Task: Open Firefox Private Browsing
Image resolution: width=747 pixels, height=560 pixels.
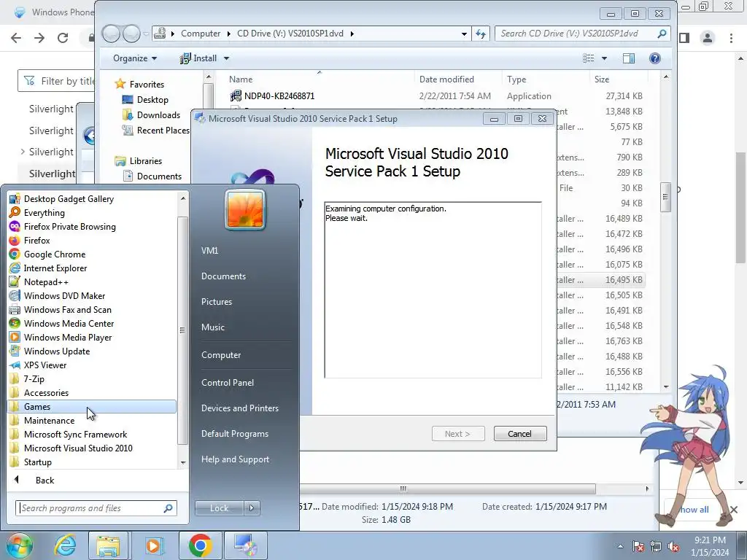Action: point(69,227)
